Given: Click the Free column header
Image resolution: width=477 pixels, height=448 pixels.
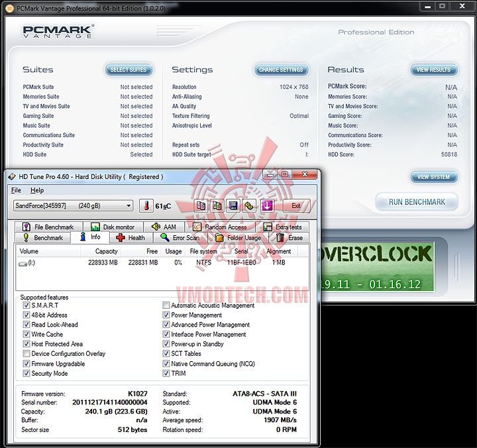Looking at the screenshot, I should [141, 251].
